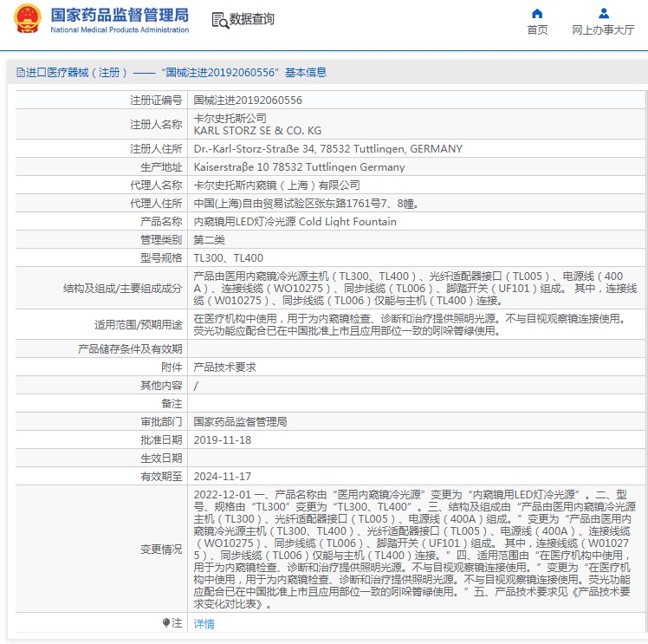Click the bulb icon beside 注
This screenshot has height=644, width=648.
click(165, 622)
